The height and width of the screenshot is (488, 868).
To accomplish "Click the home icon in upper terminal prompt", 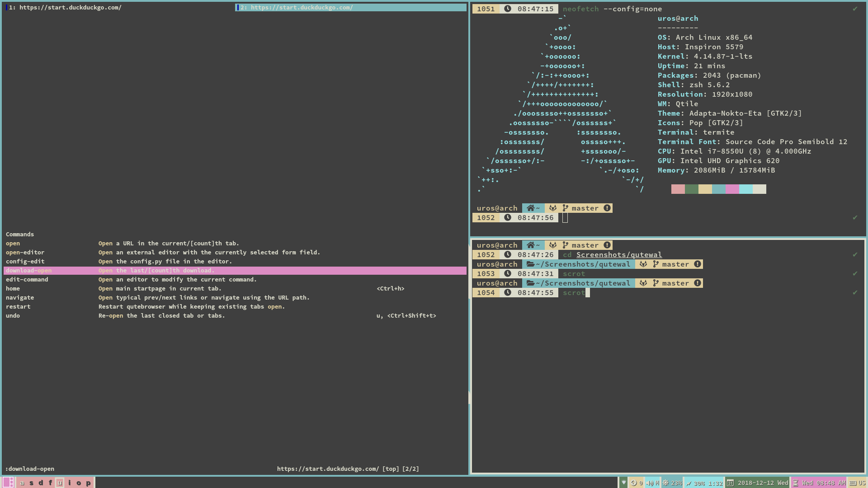I will pyautogui.click(x=530, y=208).
